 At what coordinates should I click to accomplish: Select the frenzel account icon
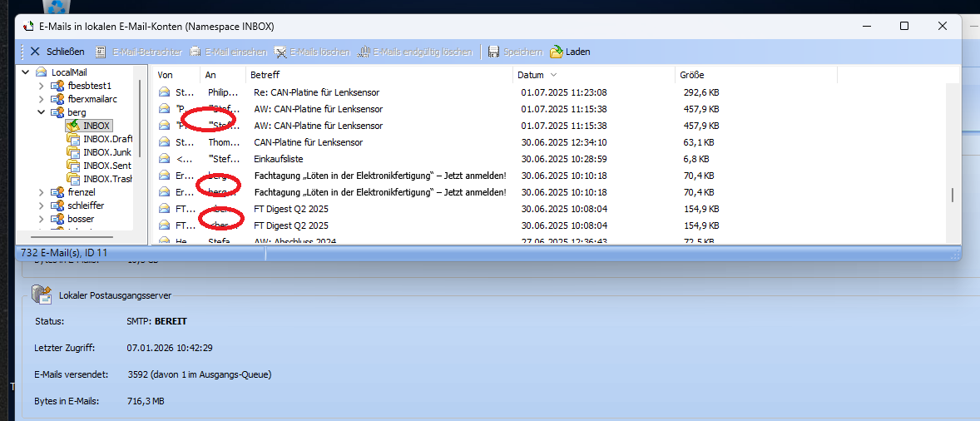[57, 192]
